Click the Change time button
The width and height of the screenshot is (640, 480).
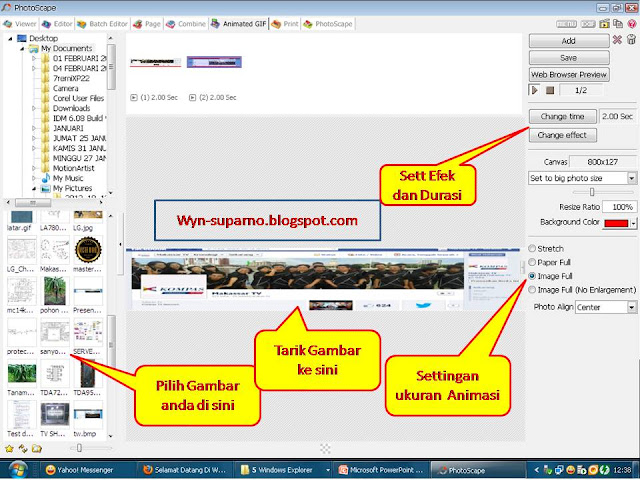coord(562,116)
